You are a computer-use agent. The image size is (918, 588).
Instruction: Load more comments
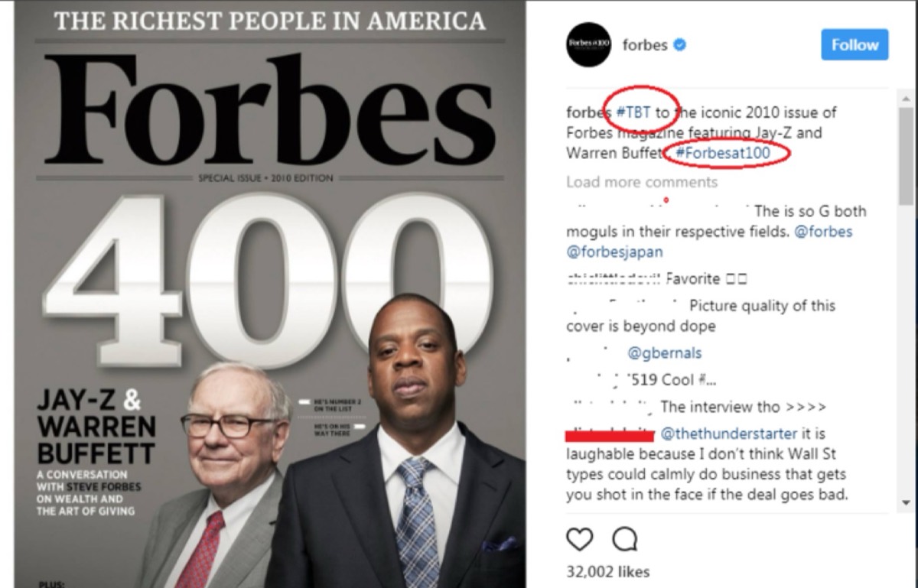click(642, 182)
